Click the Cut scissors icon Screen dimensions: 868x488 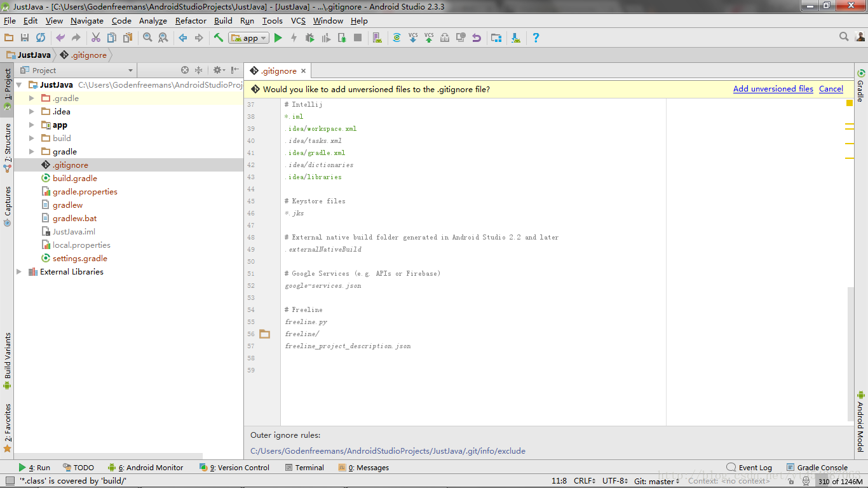pyautogui.click(x=96, y=38)
